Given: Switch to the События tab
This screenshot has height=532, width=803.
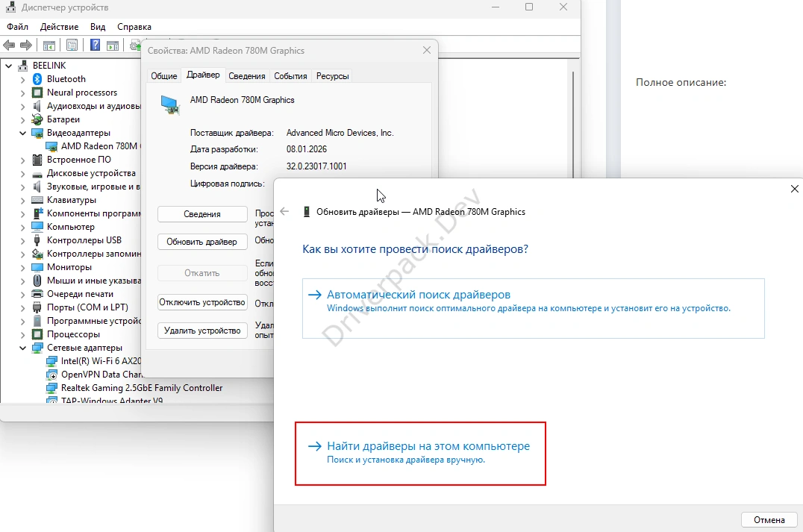Looking at the screenshot, I should click(290, 76).
